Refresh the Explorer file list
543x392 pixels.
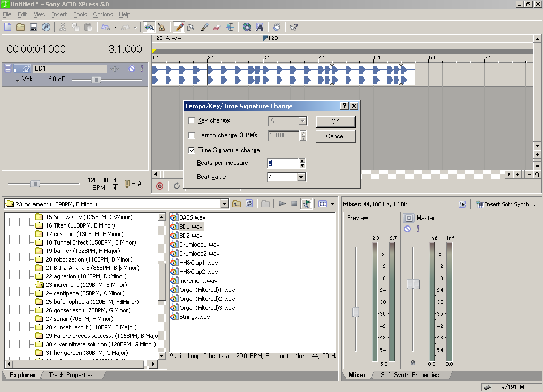click(x=249, y=204)
